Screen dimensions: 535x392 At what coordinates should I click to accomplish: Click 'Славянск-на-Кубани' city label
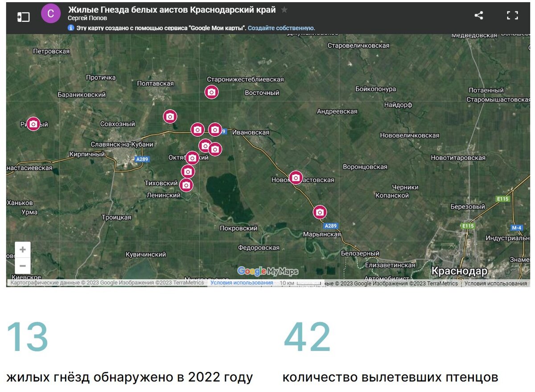click(122, 144)
